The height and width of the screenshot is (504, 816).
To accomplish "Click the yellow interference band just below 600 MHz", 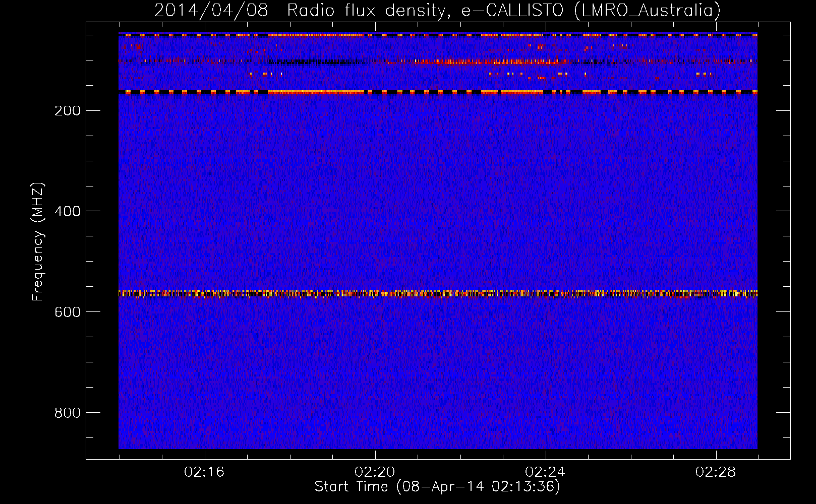I will 438,293.
